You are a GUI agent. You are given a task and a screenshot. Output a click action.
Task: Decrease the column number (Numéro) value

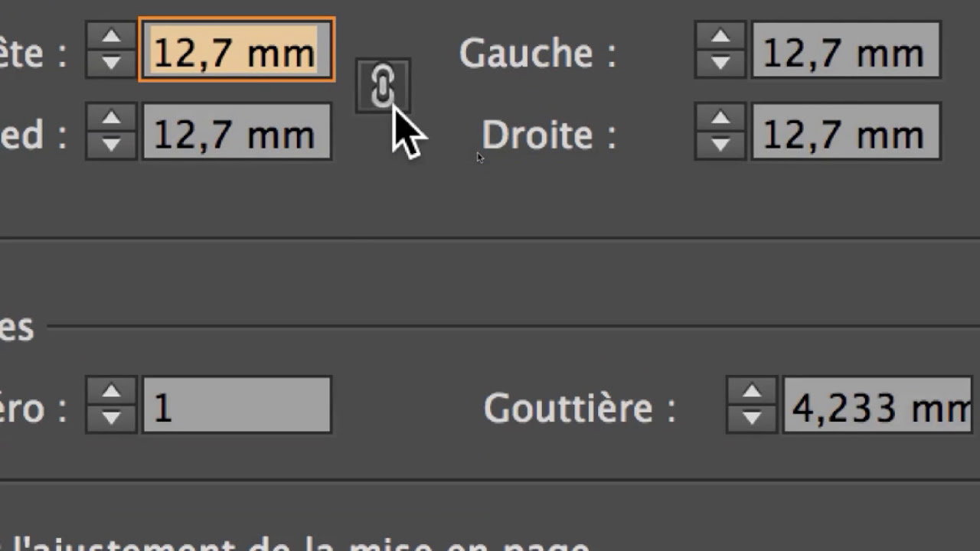pyautogui.click(x=112, y=418)
